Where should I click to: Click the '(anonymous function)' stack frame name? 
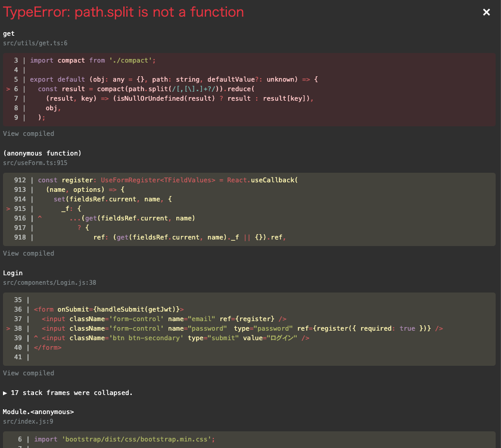click(42, 153)
